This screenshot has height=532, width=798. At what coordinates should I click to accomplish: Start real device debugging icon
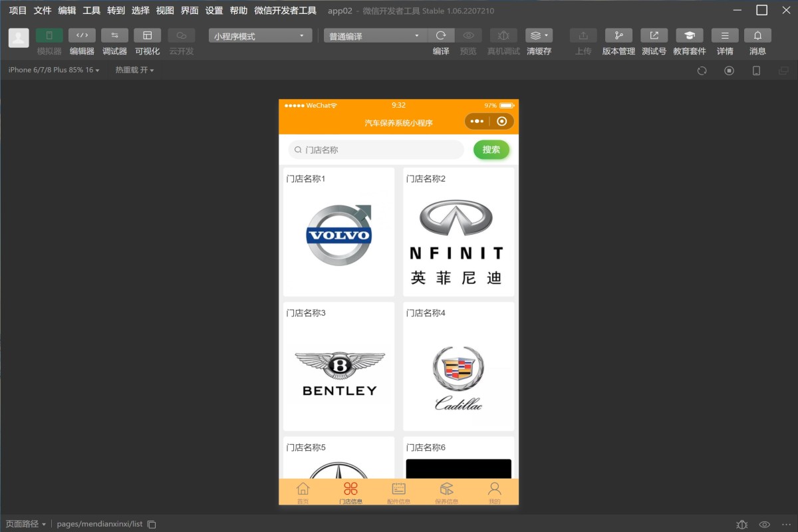(x=503, y=36)
